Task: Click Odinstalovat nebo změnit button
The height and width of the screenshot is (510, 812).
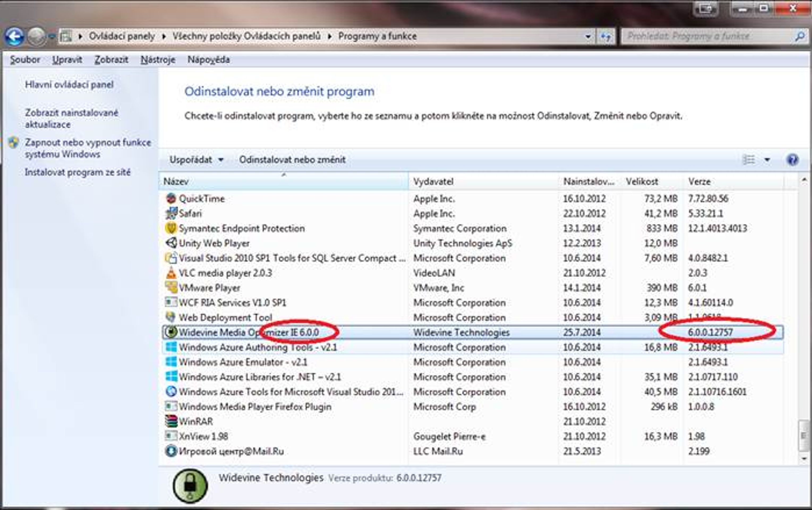Action: coord(292,160)
